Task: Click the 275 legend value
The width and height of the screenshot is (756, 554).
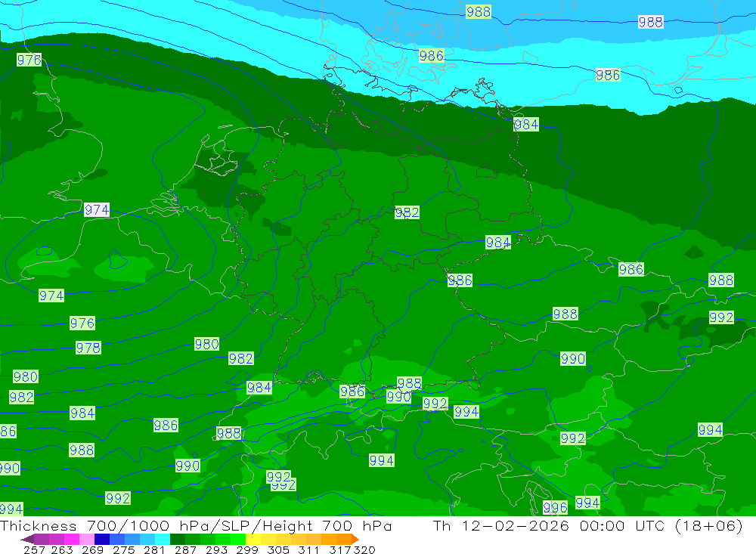Action: tap(124, 549)
